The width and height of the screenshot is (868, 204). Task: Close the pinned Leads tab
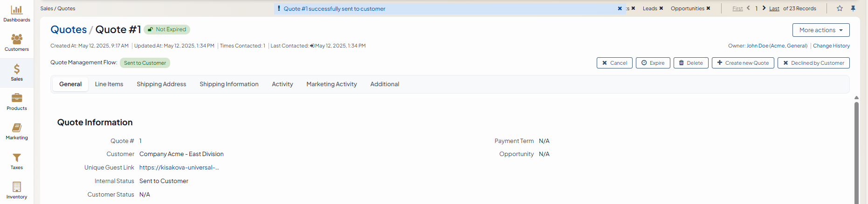click(x=661, y=8)
